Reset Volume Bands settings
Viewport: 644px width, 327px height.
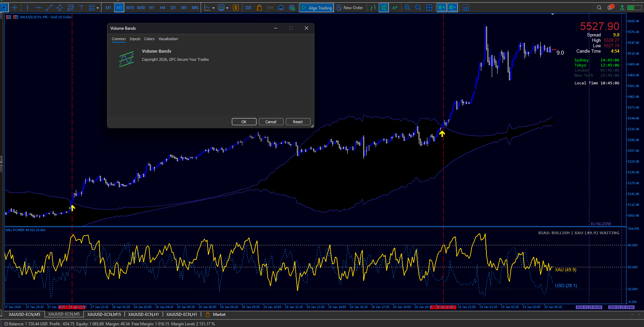[298, 122]
